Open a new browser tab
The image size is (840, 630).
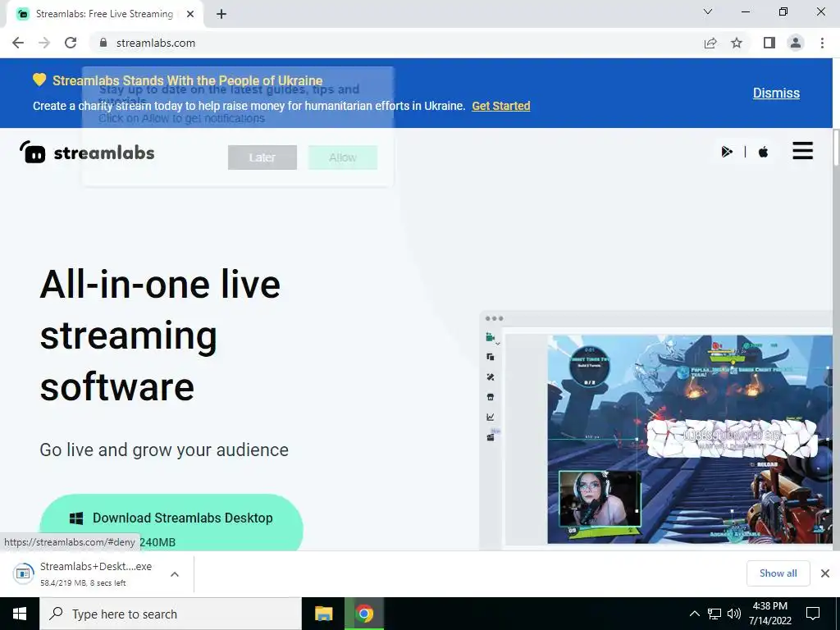pyautogui.click(x=221, y=14)
